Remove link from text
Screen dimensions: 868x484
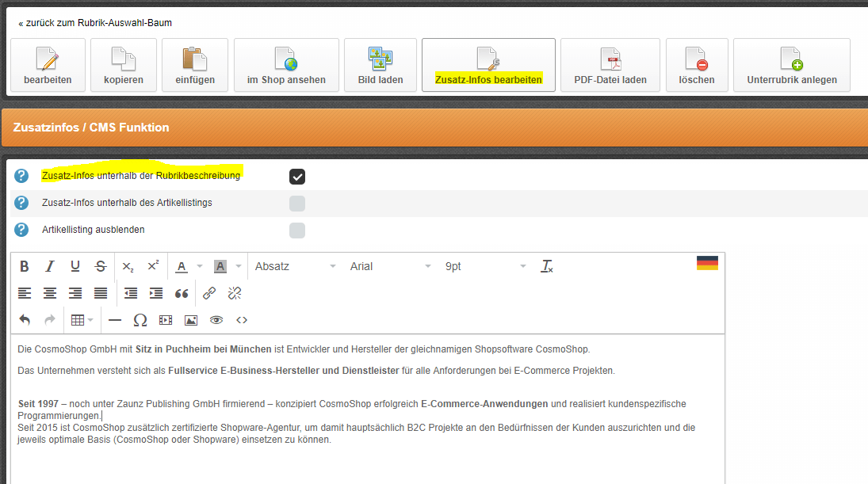[x=235, y=293]
